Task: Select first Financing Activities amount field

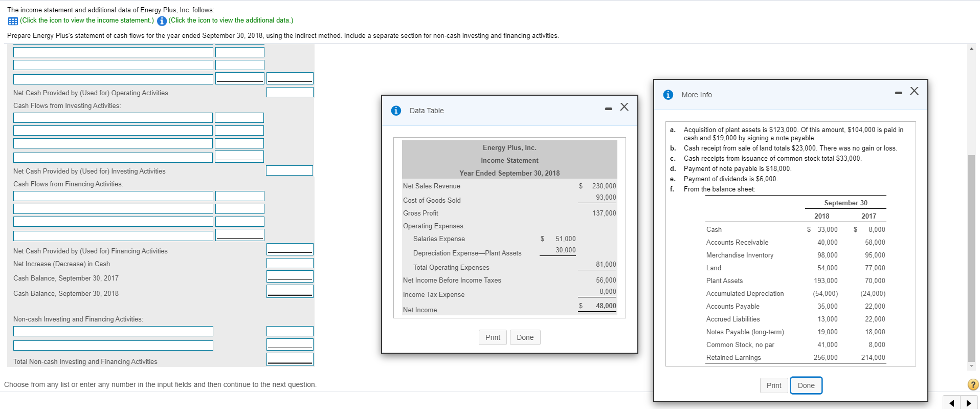Action: pyautogui.click(x=239, y=196)
